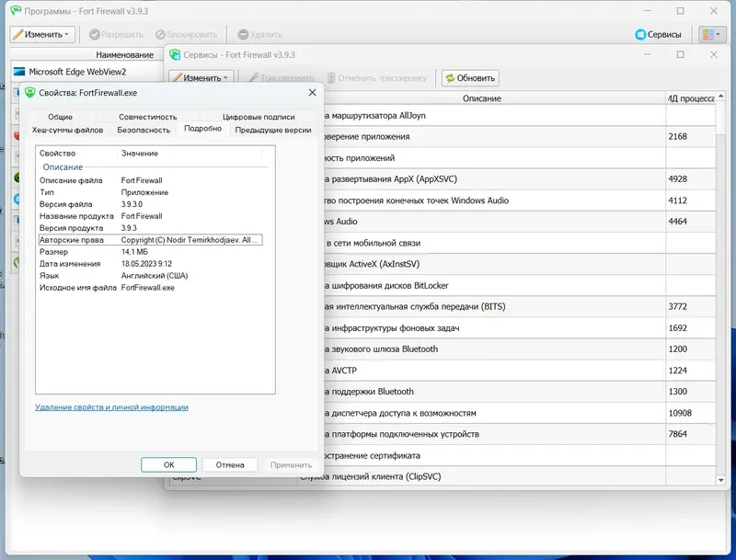Select AVCTP service row
The height and width of the screenshot is (560, 736).
point(520,371)
